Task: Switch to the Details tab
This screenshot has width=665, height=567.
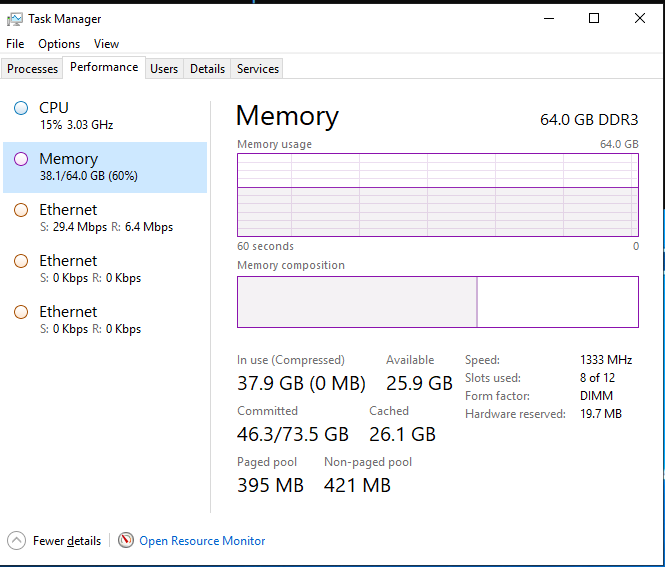Action: (x=207, y=69)
